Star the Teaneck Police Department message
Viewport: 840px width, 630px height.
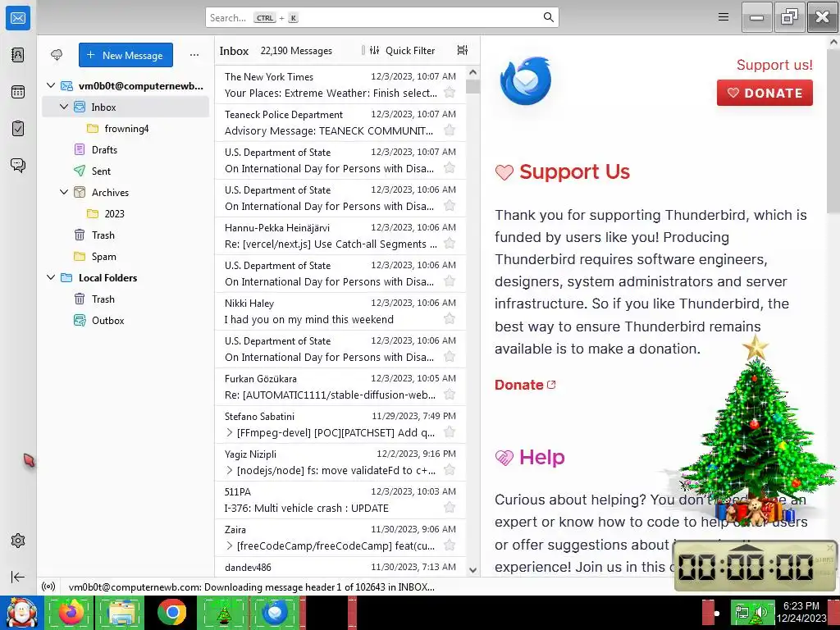click(450, 130)
